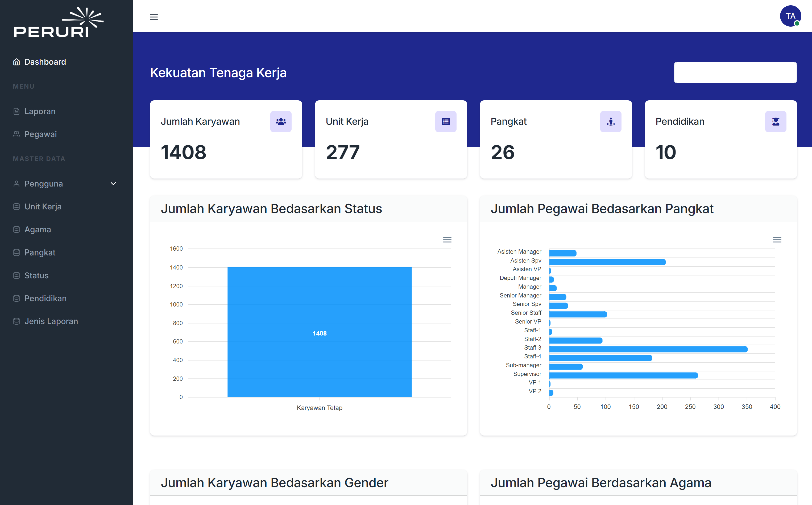Click the Staff-3 bar in Pangkat chart

coord(648,349)
